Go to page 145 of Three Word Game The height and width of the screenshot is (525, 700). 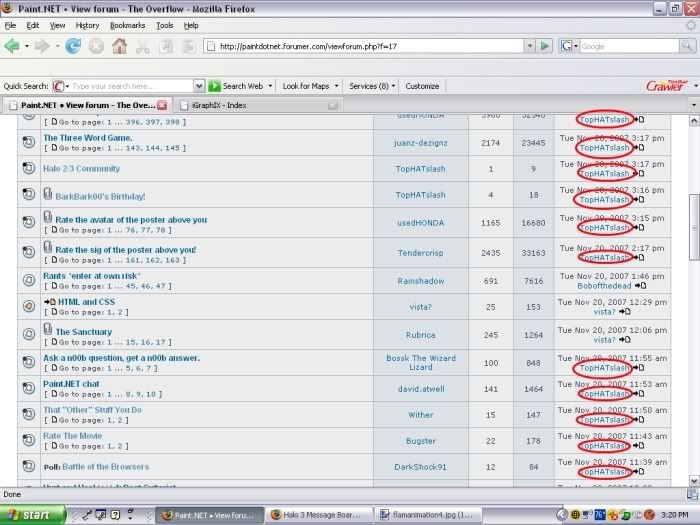pyautogui.click(x=172, y=148)
